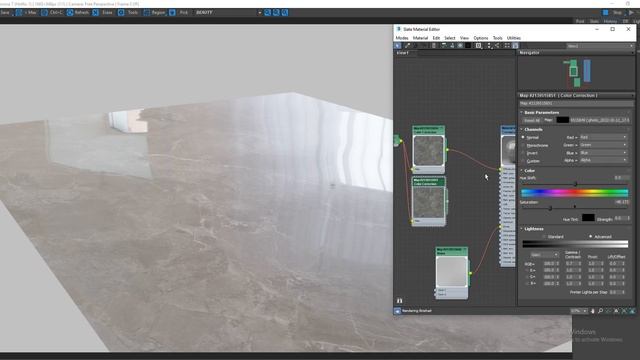Click the zoom magnifier icon in editor status bar
The image size is (640, 360).
point(600,311)
